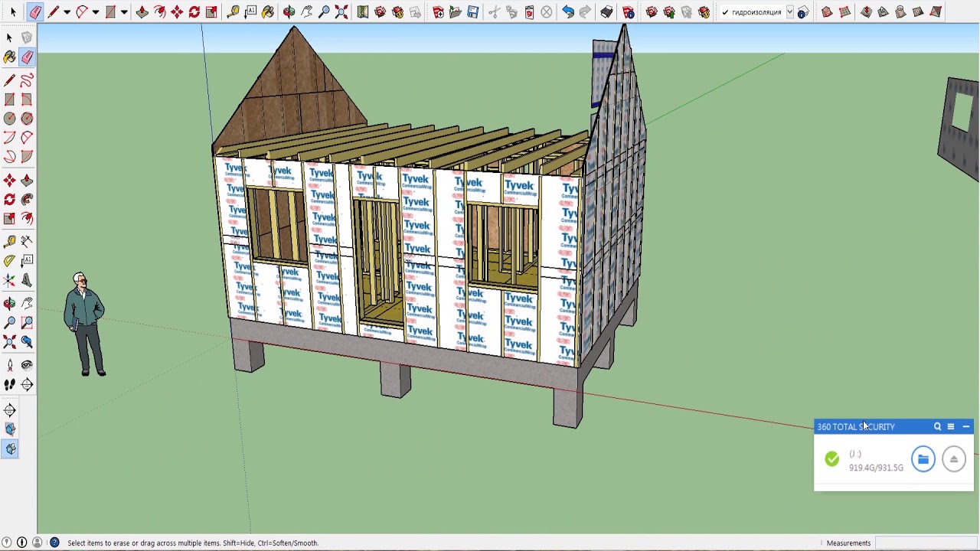Screen dimensions: 980x551
Task: Pick the Paint Bucket in top toolbar
Action: 268,11
